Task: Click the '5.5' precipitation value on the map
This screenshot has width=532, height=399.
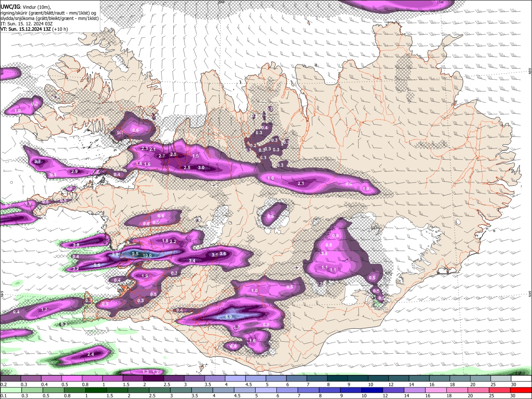Action: pos(96,265)
